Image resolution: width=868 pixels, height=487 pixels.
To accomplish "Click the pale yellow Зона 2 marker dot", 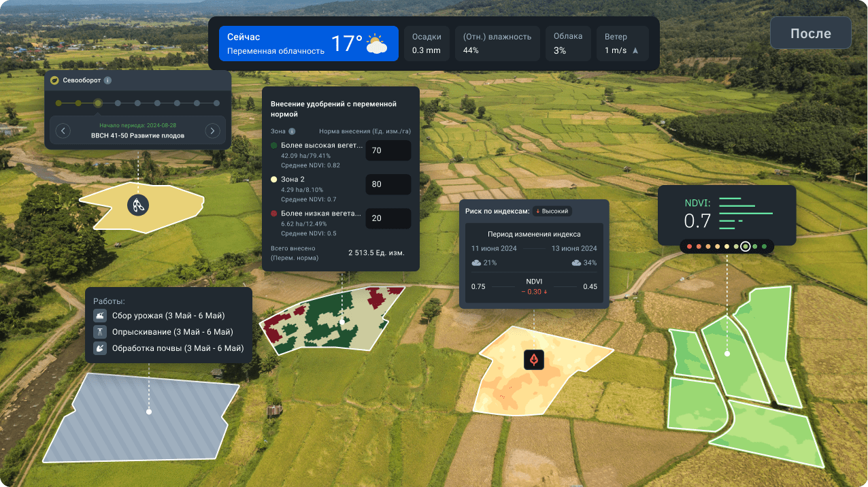I will tap(273, 180).
